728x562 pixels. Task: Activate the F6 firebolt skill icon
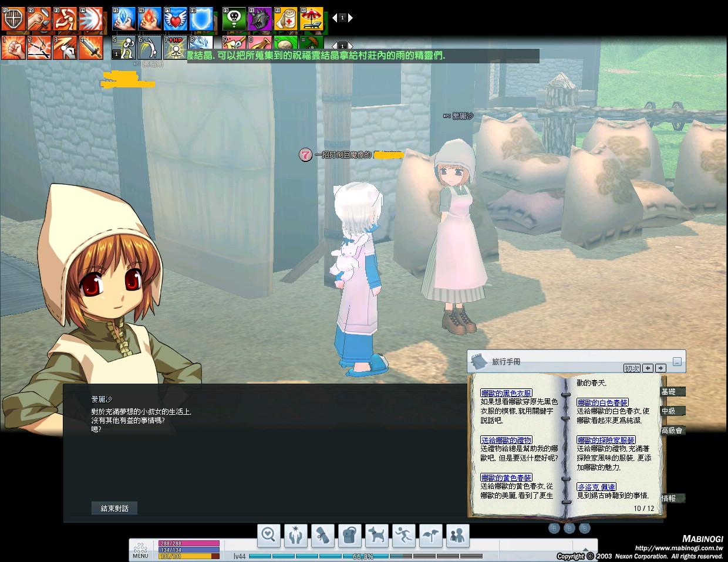149,19
